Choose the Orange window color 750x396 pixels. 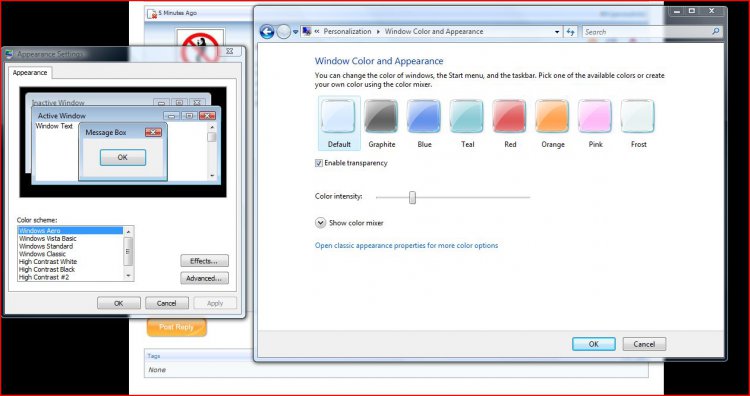point(552,116)
